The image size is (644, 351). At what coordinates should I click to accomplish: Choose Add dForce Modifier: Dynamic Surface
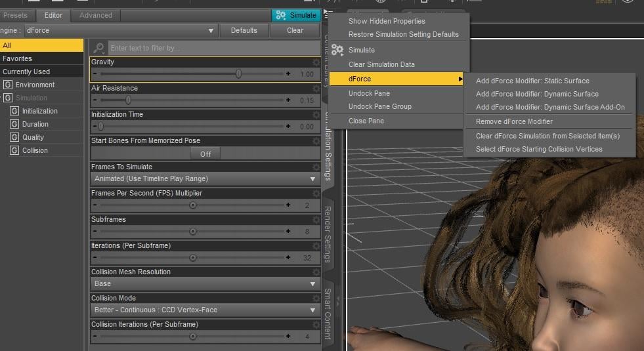tap(537, 94)
